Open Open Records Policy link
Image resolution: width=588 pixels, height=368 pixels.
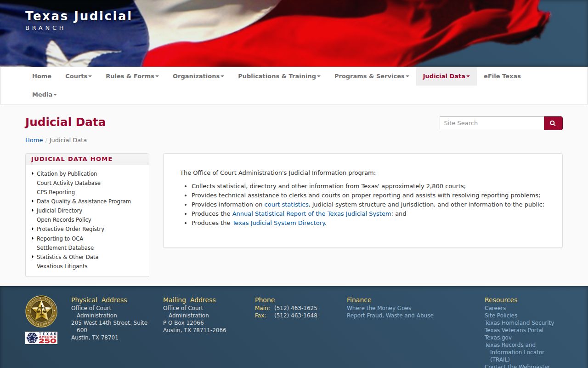click(64, 219)
